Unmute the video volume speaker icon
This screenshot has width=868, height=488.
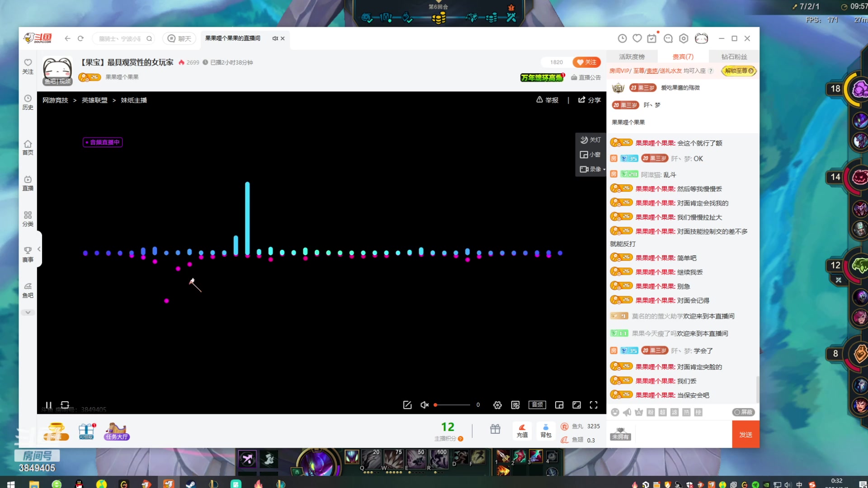point(424,405)
